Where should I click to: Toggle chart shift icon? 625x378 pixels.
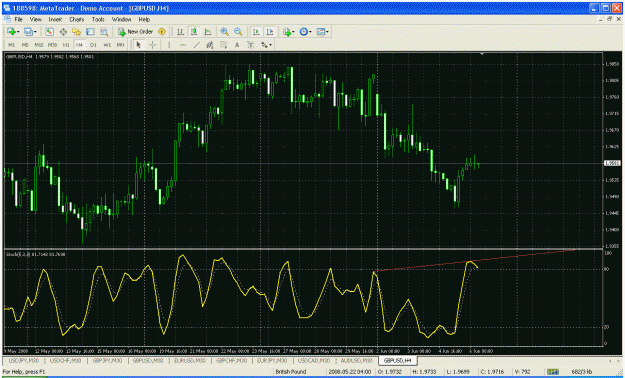coord(270,32)
